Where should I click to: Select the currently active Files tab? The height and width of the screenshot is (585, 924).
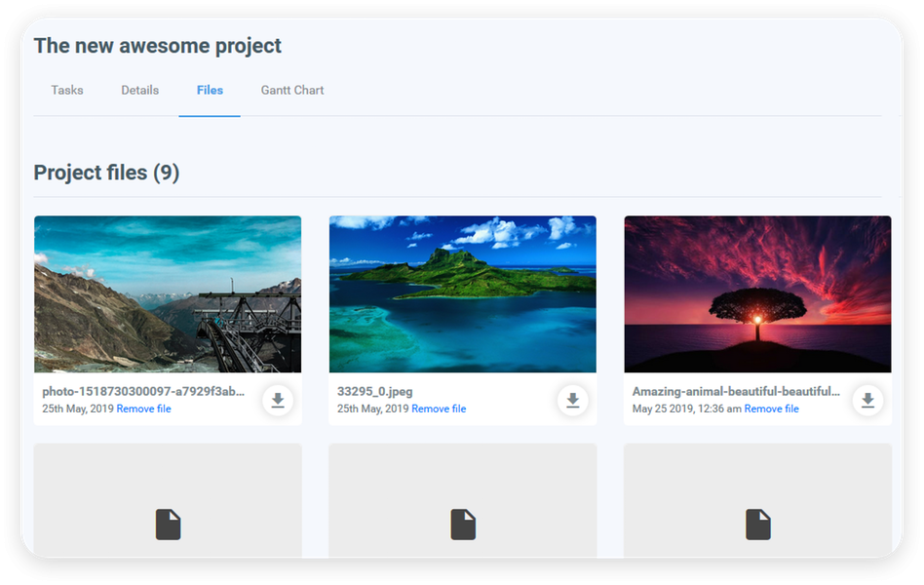click(x=210, y=90)
